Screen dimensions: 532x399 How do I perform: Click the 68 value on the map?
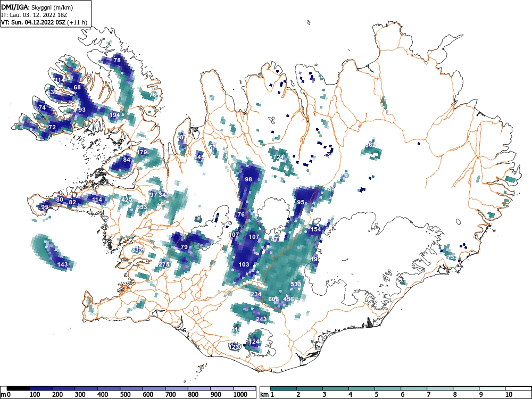coord(77,87)
